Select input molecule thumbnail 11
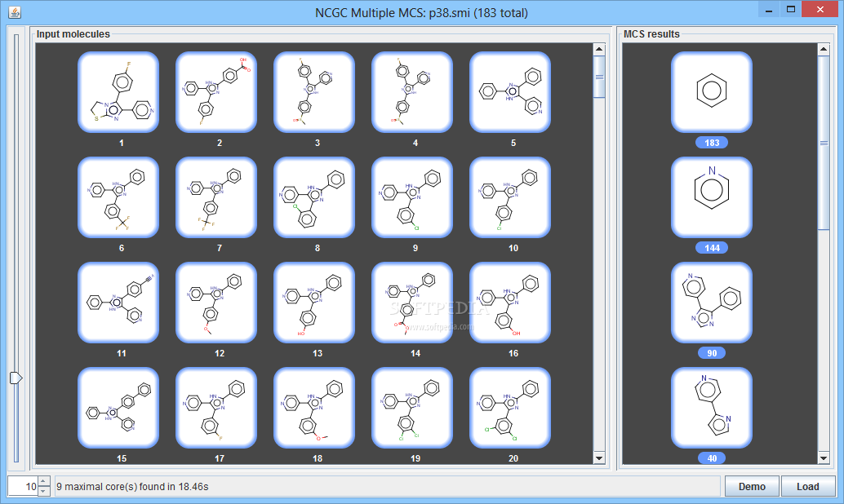844x504 pixels. 118,303
